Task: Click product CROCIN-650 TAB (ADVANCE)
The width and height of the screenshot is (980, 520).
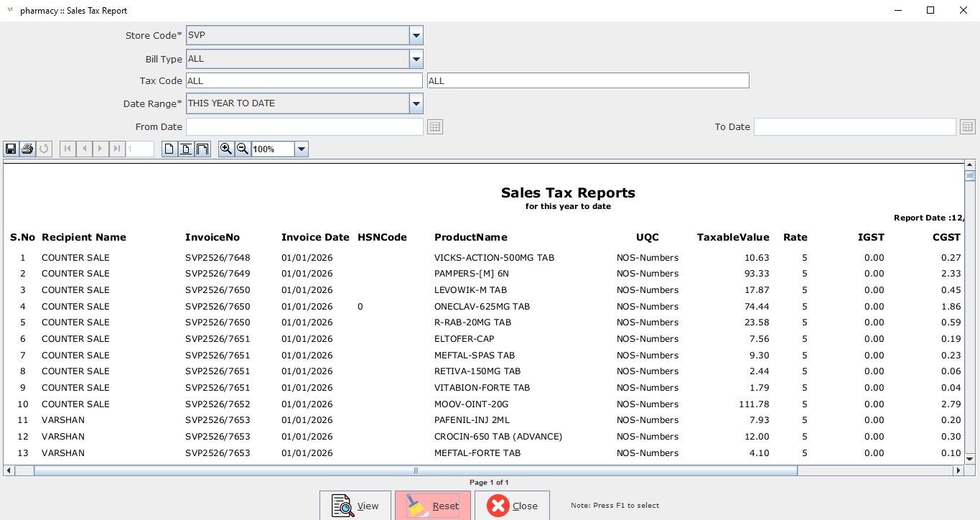Action: (498, 437)
